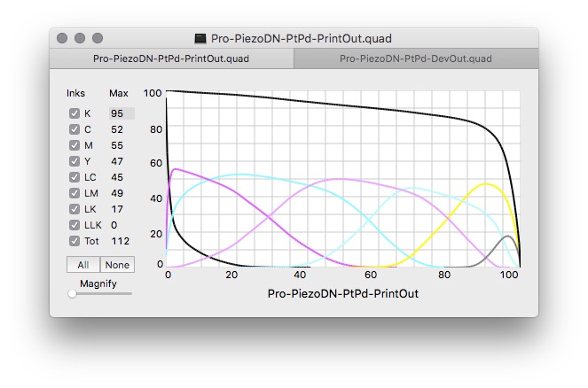The width and height of the screenshot is (588, 388).
Task: Switch to Pro-PiezoDN-PtPd-DevOut.quad tab
Action: [416, 59]
